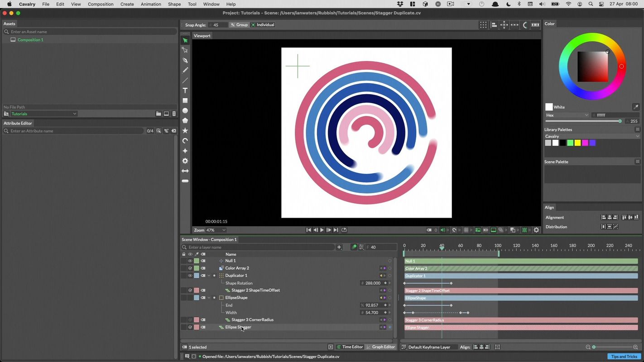Open macOS Spotlight search icon
The height and width of the screenshot is (362, 644).
[x=591, y=4]
